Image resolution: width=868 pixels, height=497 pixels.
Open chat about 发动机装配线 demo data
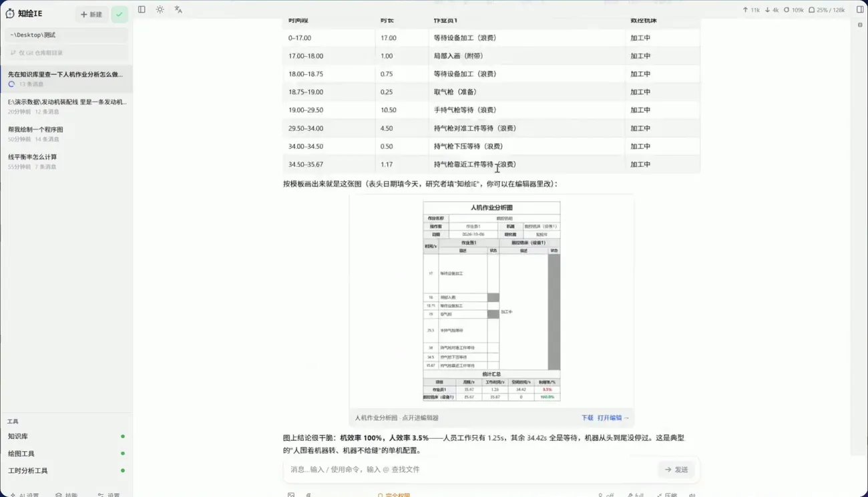[66, 106]
